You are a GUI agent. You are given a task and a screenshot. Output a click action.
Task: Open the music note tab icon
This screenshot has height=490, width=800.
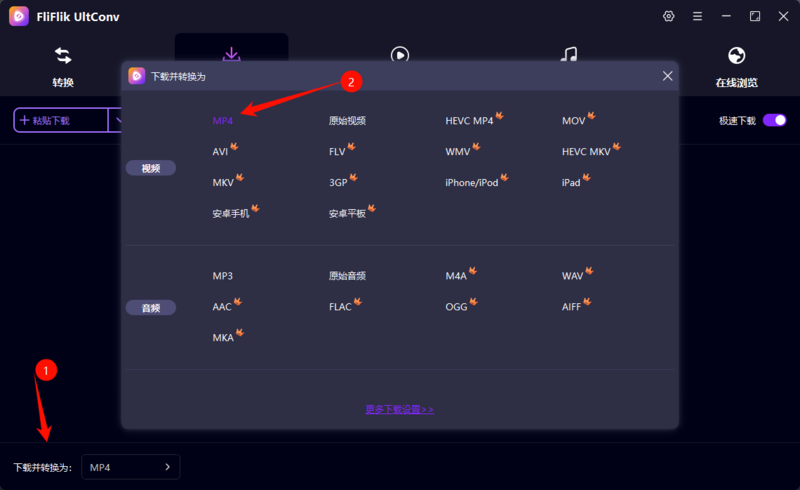[x=568, y=55]
